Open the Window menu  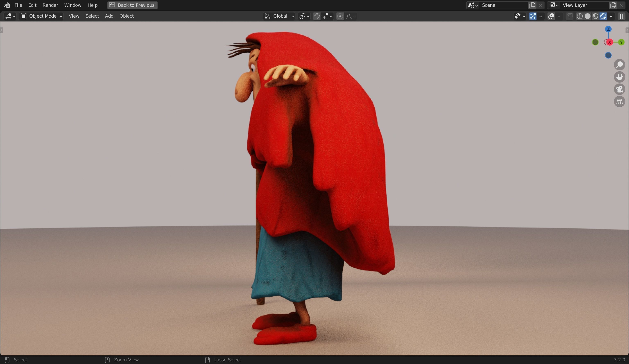[x=73, y=5]
